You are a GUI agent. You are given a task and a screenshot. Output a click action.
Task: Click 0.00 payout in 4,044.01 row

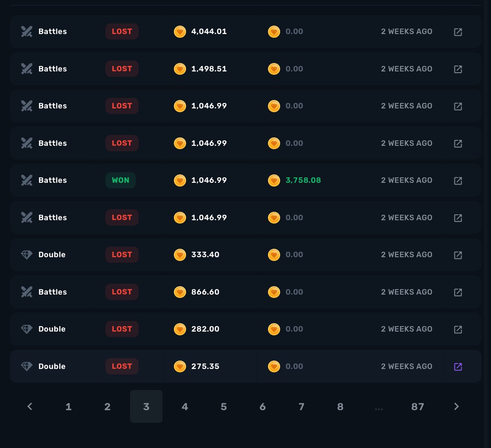pyautogui.click(x=294, y=32)
